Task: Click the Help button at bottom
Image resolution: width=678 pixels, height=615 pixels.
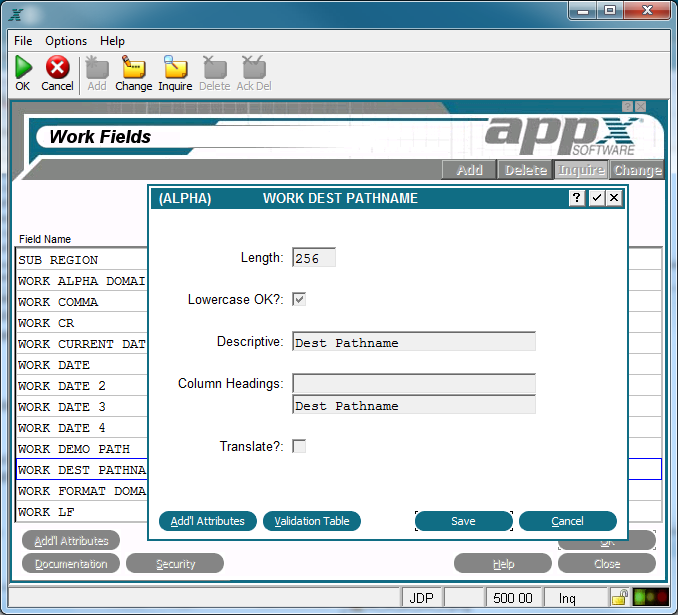Action: point(503,564)
